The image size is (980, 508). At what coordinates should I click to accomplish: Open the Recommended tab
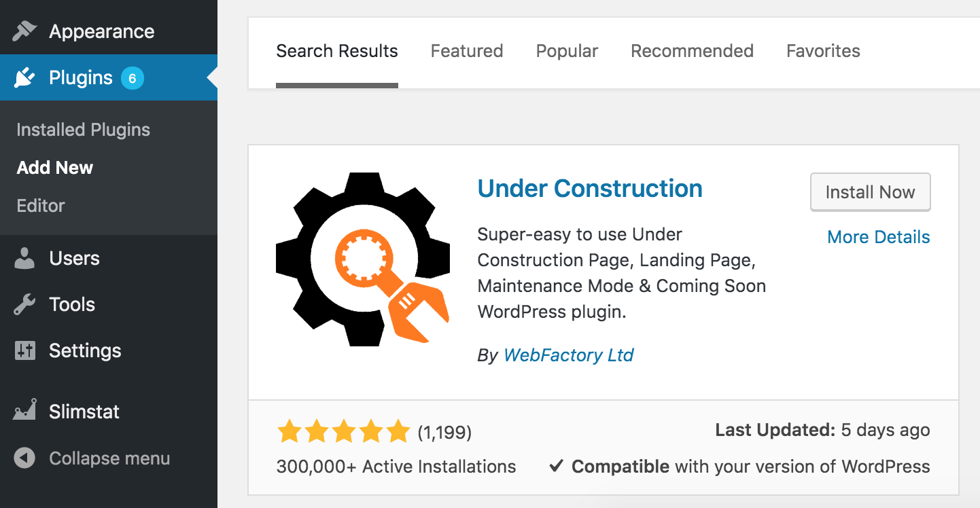[x=692, y=51]
